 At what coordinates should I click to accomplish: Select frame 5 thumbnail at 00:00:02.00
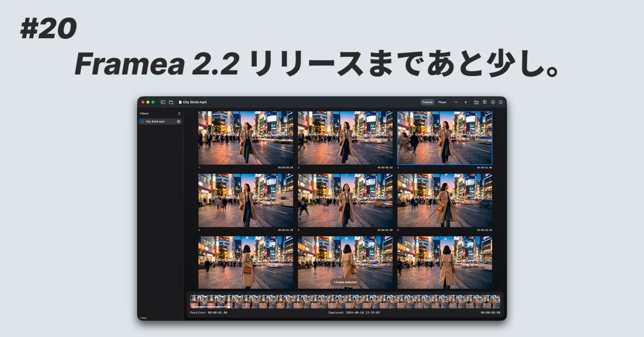pos(345,201)
